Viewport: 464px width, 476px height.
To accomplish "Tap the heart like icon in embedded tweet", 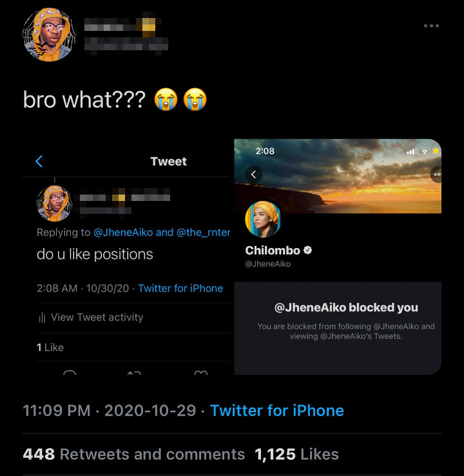I will (200, 373).
